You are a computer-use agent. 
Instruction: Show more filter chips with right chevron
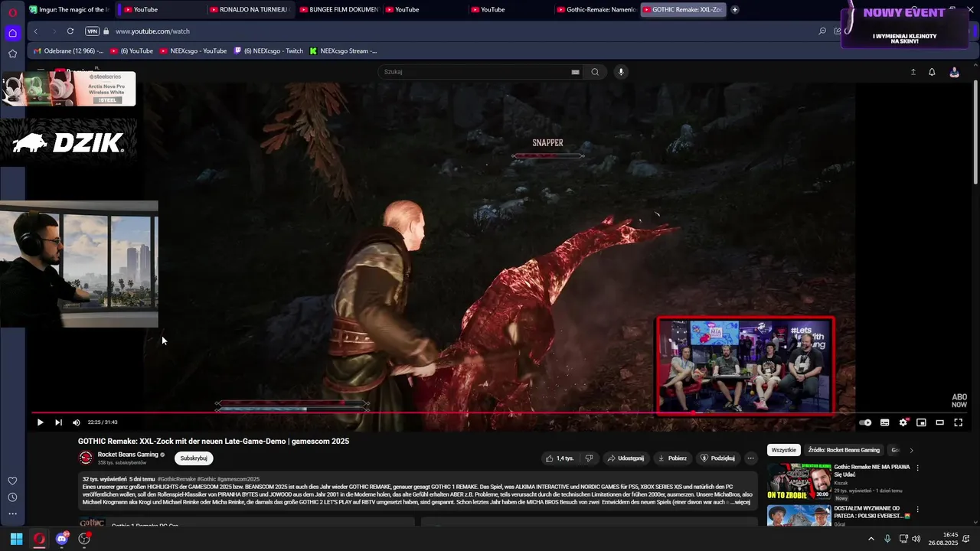[x=911, y=450]
